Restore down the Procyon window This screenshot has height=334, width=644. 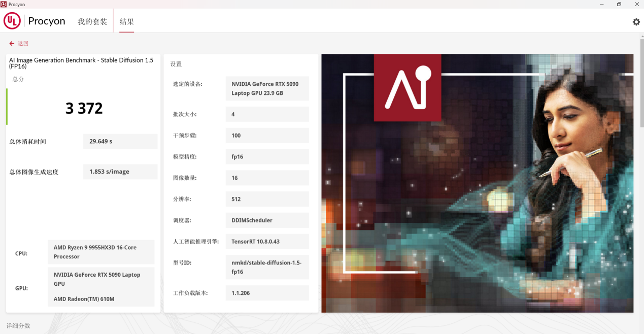(x=619, y=4)
